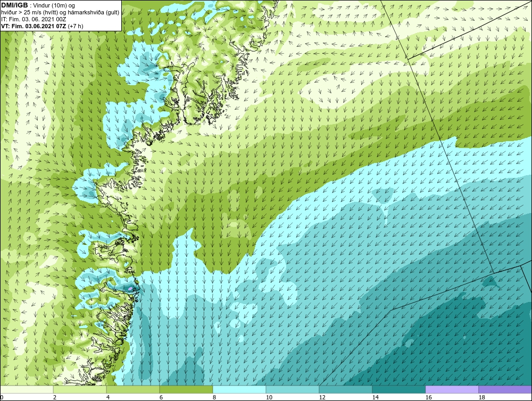Click the 14–16 m/s dark teal swatch
This screenshot has height=401, width=532.
pyautogui.click(x=398, y=389)
